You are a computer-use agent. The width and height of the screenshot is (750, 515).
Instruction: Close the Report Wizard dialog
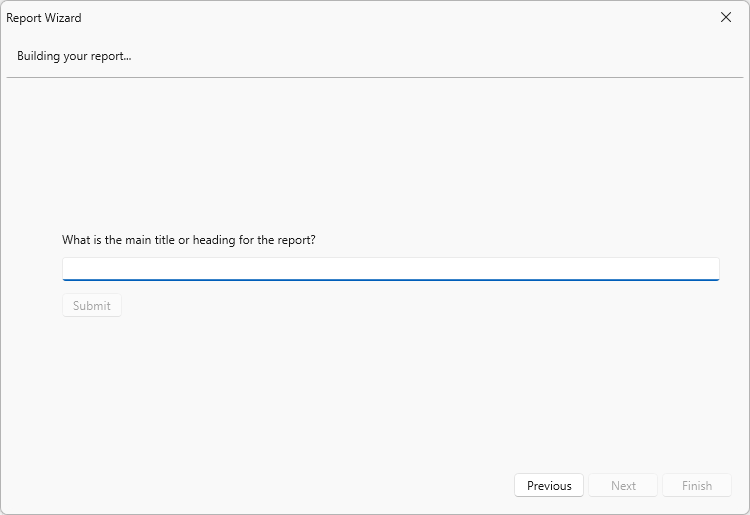coord(726,17)
